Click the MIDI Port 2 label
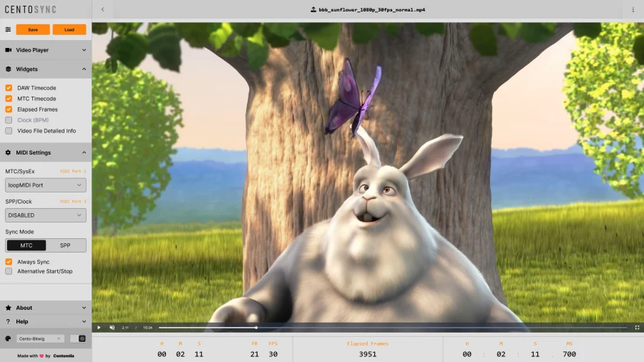This screenshot has width=644, height=362. click(x=73, y=202)
